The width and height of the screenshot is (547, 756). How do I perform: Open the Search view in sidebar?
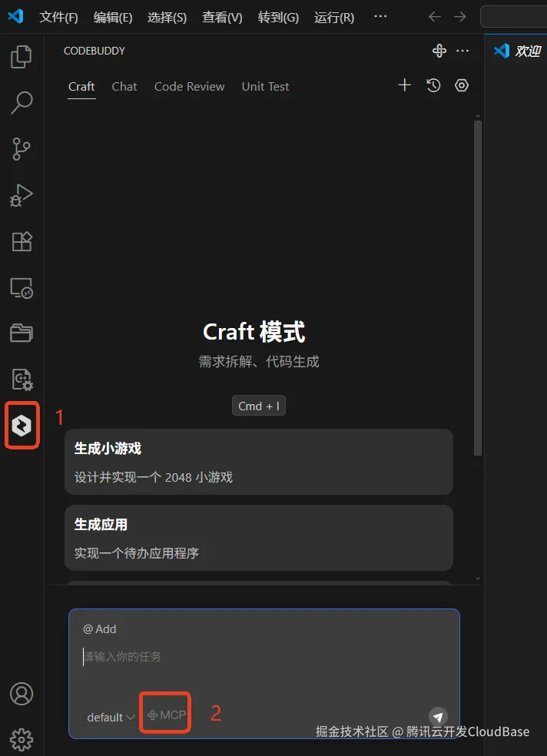(x=22, y=102)
